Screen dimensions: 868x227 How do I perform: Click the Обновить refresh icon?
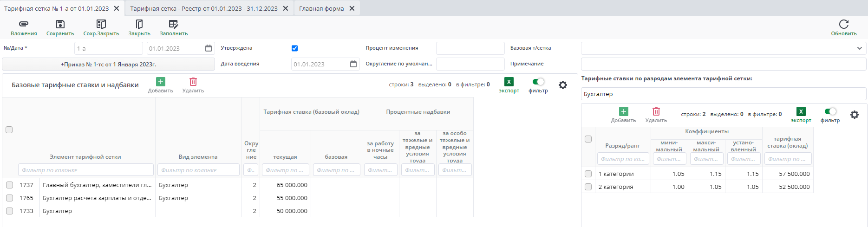(844, 24)
